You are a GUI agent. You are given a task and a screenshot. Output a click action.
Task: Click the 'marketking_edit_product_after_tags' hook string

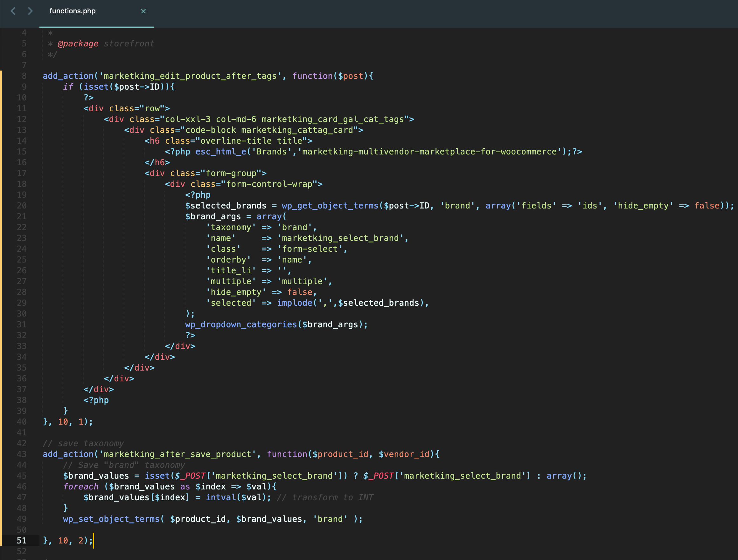point(190,76)
